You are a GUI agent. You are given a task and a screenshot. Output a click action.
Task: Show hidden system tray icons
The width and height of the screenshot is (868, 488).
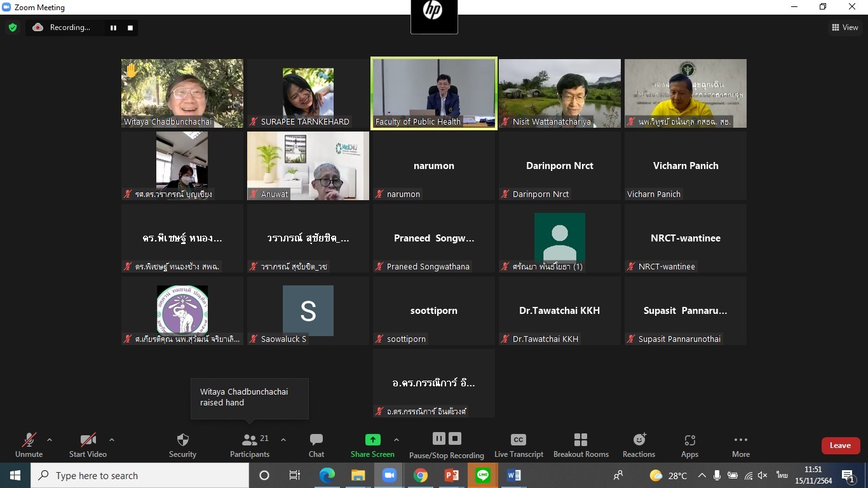pyautogui.click(x=702, y=475)
